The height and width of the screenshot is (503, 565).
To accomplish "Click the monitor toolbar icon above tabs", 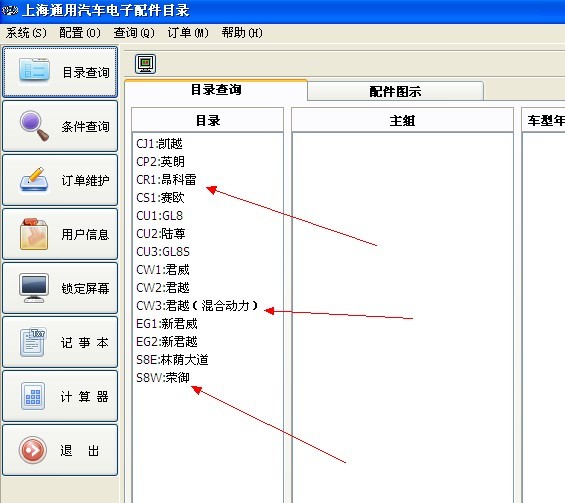I will [x=145, y=64].
